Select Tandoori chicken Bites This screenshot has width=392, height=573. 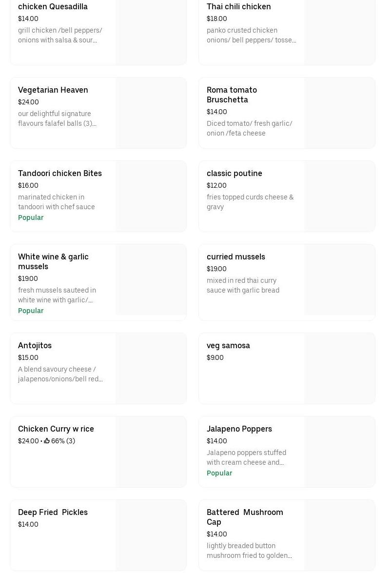(x=60, y=174)
